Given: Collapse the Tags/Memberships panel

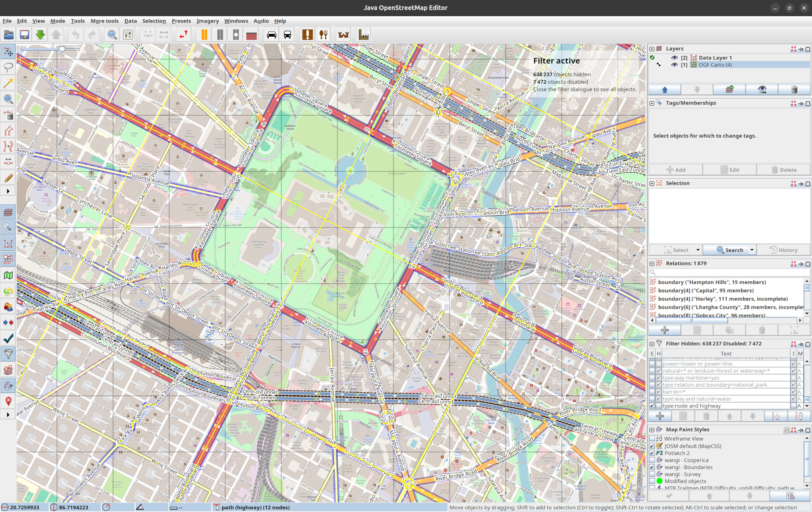Looking at the screenshot, I should point(652,103).
